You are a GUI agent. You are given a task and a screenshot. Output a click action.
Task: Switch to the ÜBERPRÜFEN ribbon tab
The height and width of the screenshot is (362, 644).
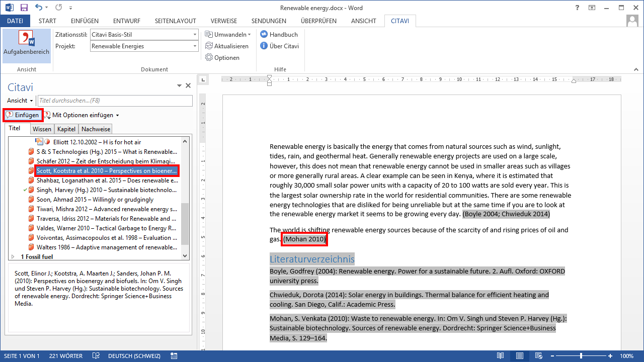click(318, 21)
